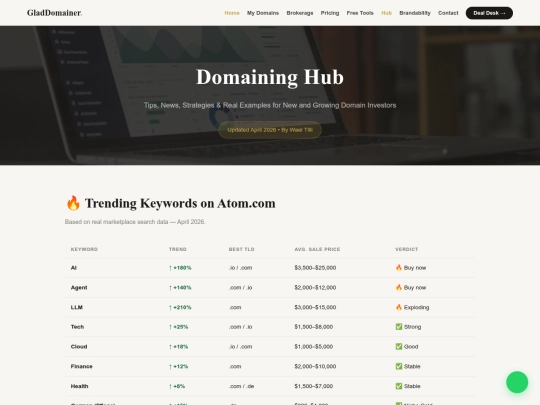
Task: Click the Updated April 2026 badge
Action: (x=270, y=130)
